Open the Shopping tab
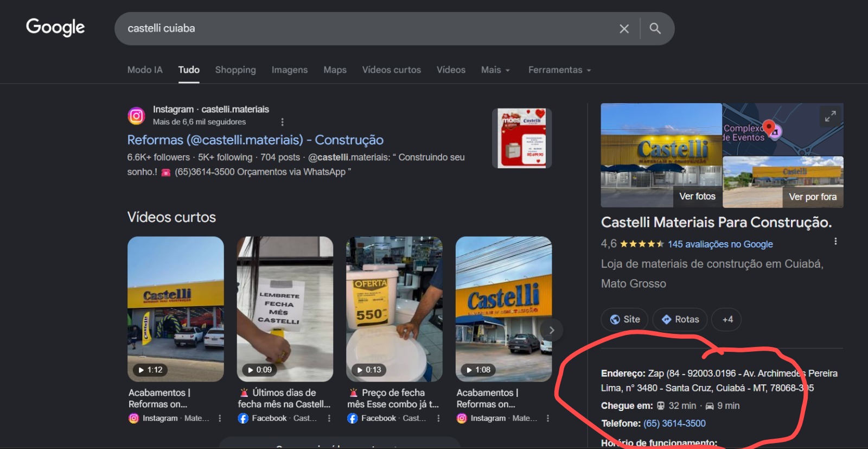The image size is (868, 449). (235, 69)
